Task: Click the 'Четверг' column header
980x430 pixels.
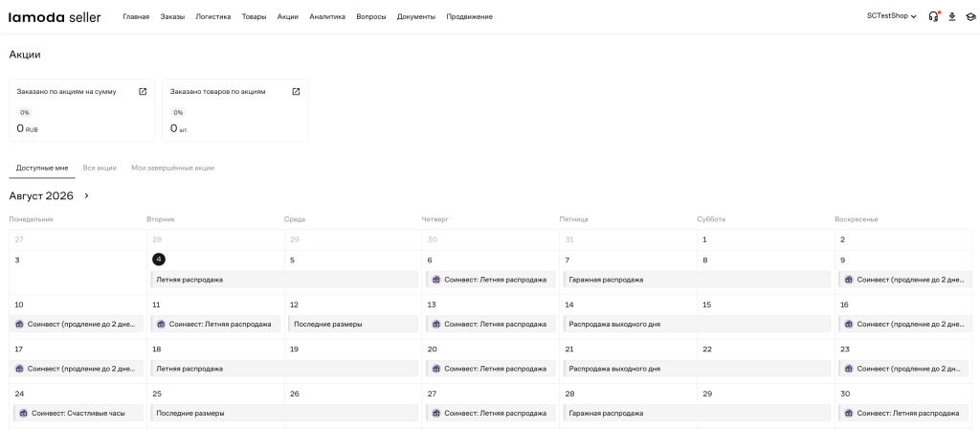Action: point(435,219)
